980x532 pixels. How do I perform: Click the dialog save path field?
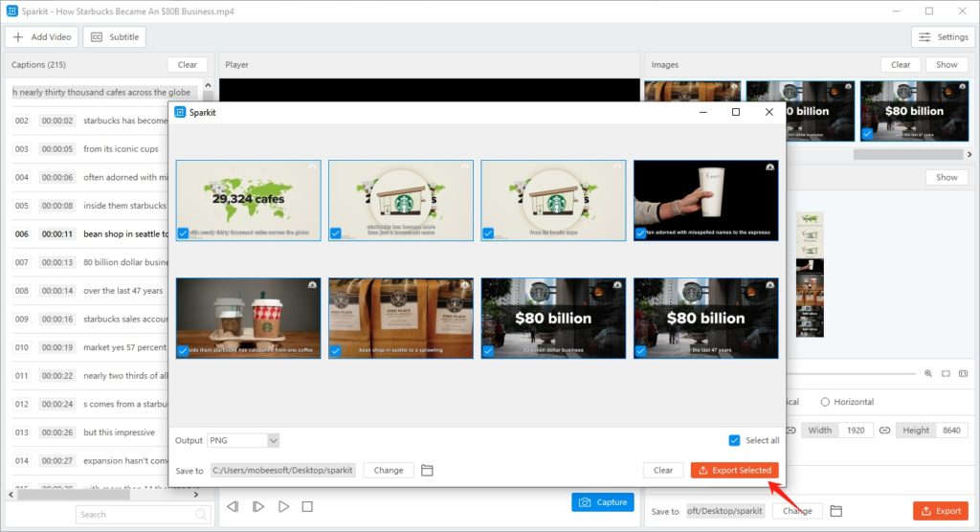283,470
